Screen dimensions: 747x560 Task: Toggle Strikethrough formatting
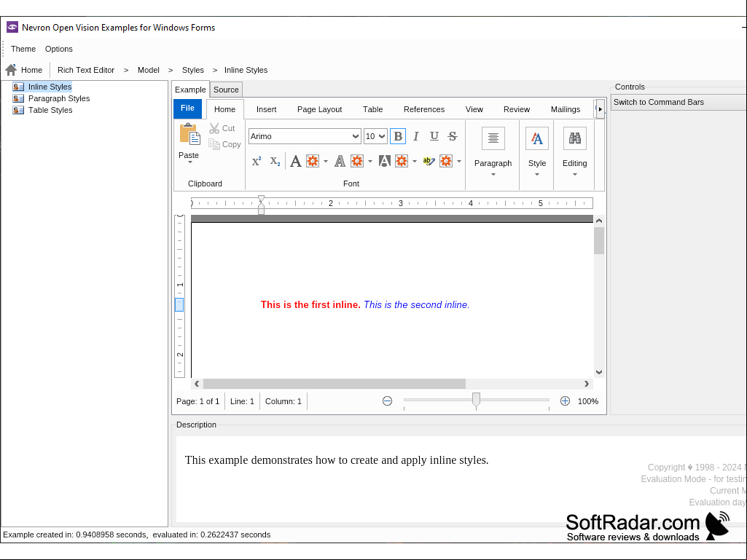tap(453, 136)
